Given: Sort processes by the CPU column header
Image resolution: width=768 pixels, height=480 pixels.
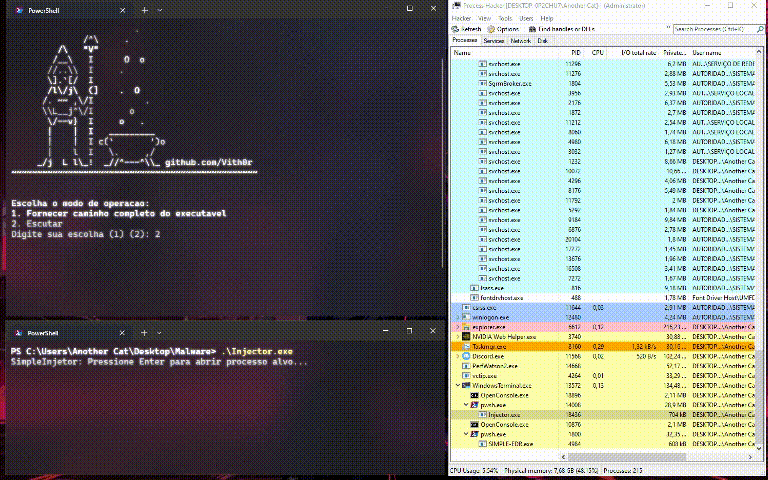Looking at the screenshot, I should [x=598, y=52].
